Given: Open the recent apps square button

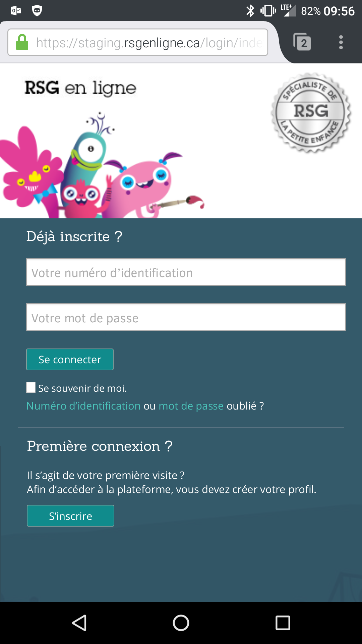Looking at the screenshot, I should (283, 623).
